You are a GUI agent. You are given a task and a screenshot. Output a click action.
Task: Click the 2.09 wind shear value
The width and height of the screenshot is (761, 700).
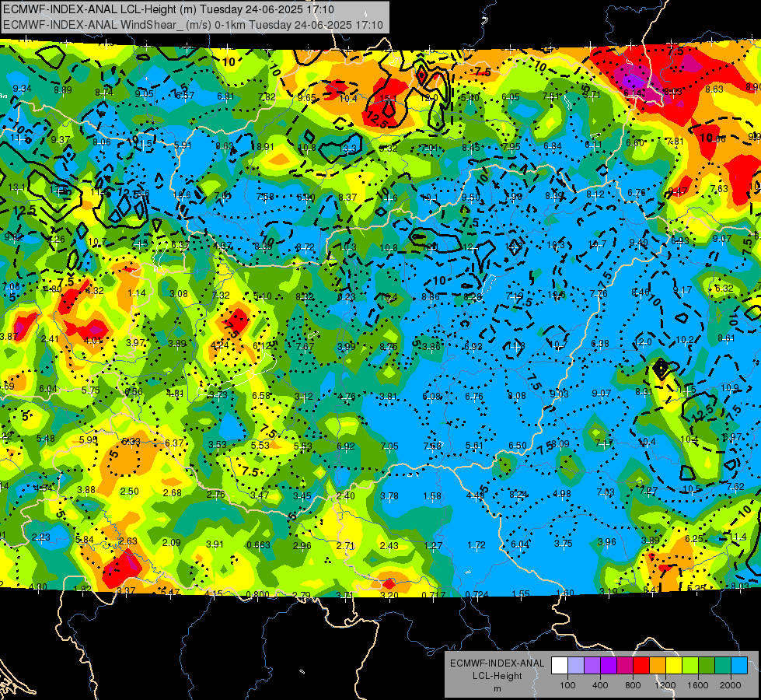click(x=171, y=543)
